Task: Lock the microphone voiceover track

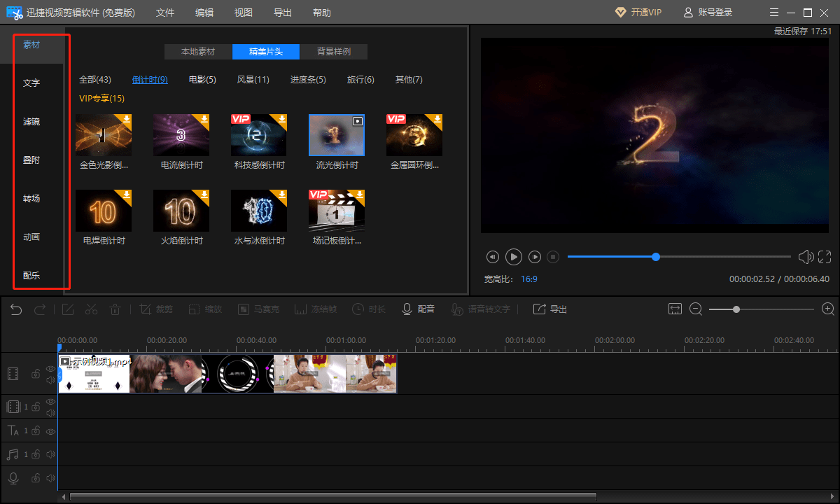Action: pyautogui.click(x=35, y=478)
